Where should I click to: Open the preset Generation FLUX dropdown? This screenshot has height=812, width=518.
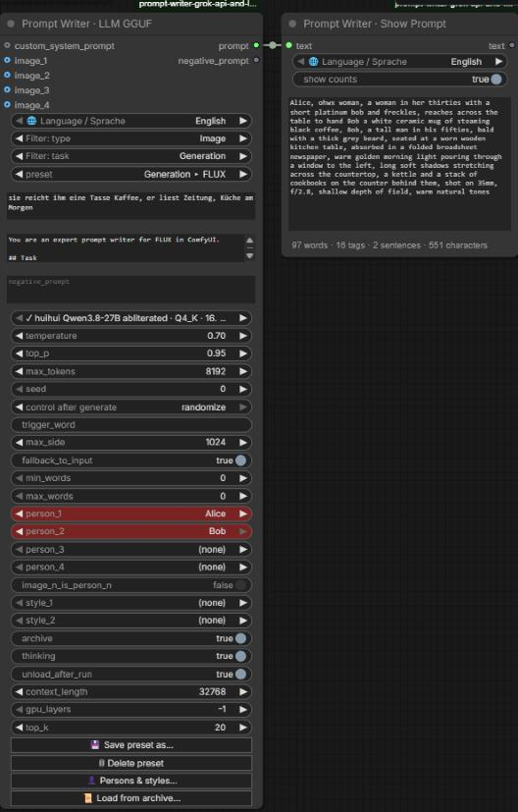click(130, 174)
